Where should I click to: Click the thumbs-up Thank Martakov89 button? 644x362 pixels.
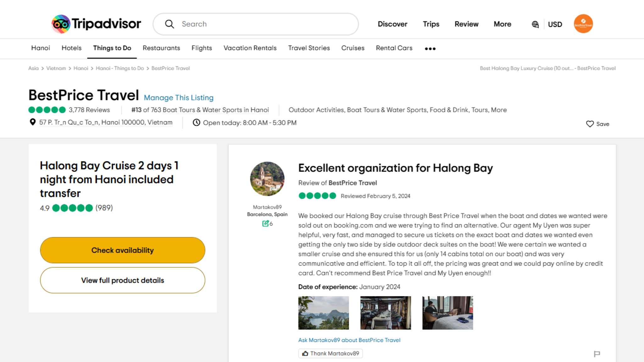(x=330, y=354)
